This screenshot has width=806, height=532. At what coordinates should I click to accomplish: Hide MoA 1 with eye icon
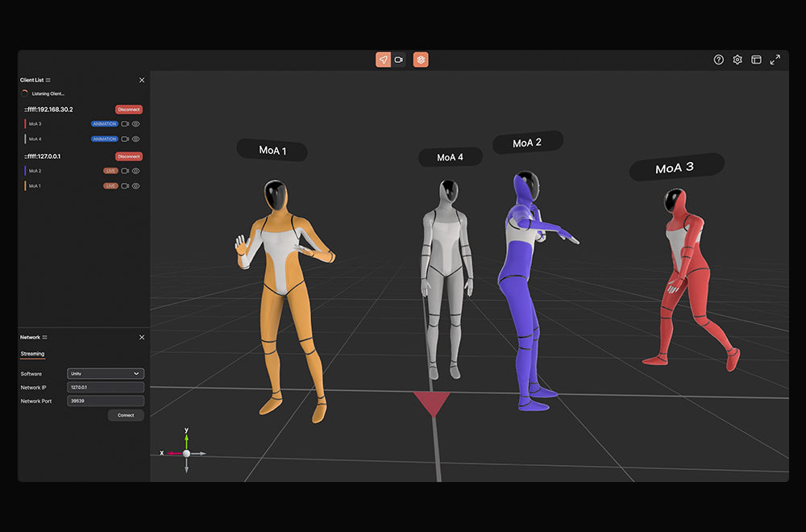(x=135, y=186)
